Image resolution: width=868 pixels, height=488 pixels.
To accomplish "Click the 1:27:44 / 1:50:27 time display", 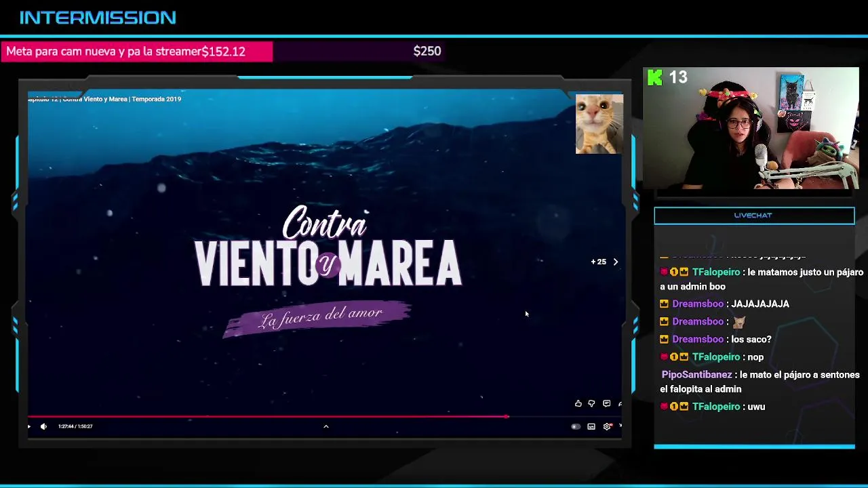I will click(75, 426).
